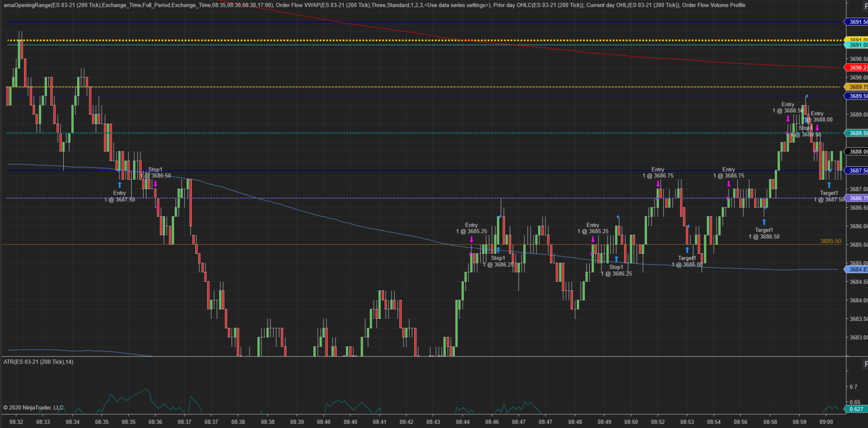Click the ATR(ES 03-21 (200 Tick),14) panel label
Image resolution: width=868 pixels, height=428 pixels.
pyautogui.click(x=39, y=362)
